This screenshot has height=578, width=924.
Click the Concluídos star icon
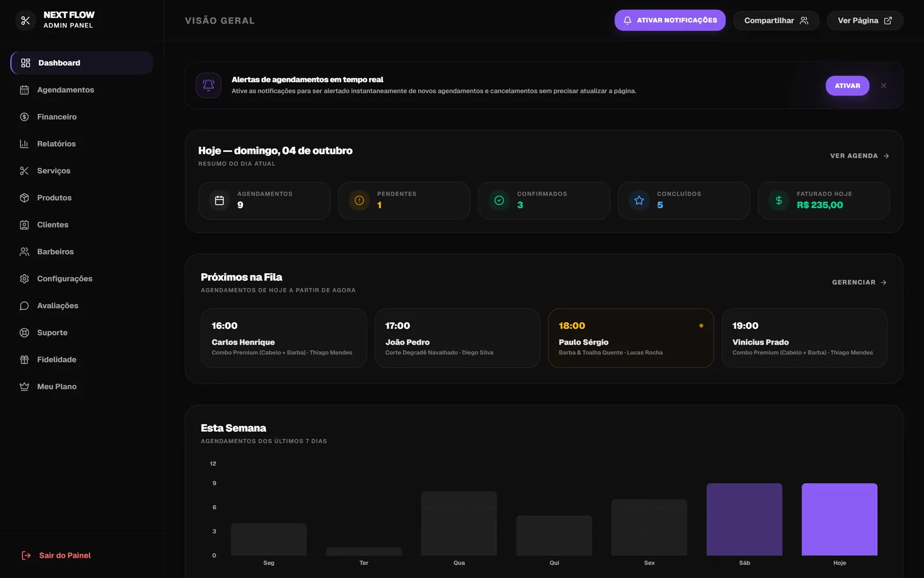pos(639,201)
